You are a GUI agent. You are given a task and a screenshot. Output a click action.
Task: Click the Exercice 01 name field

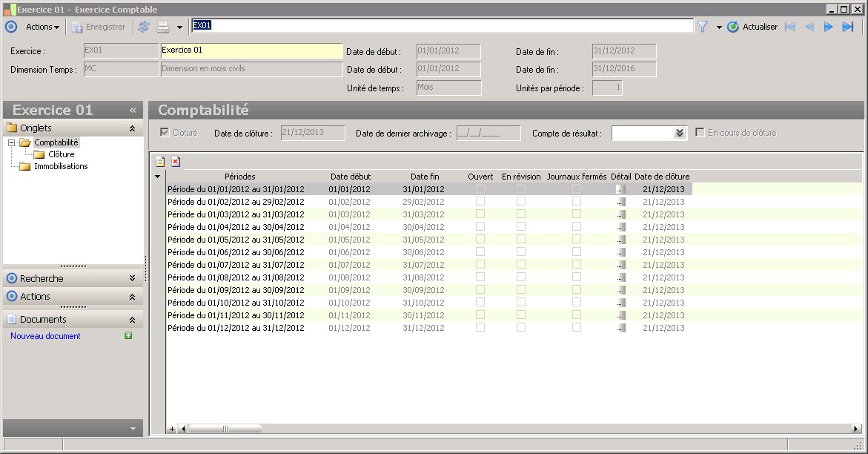251,50
